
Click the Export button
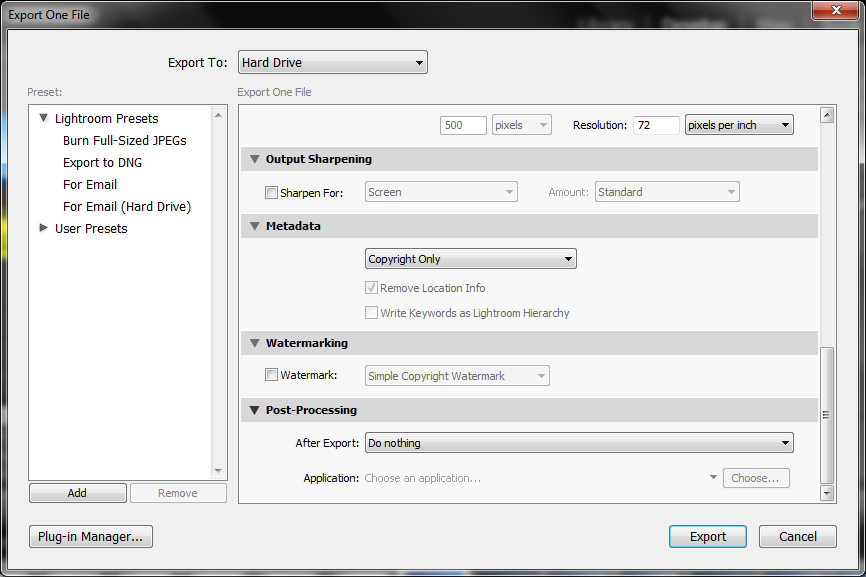pos(707,537)
